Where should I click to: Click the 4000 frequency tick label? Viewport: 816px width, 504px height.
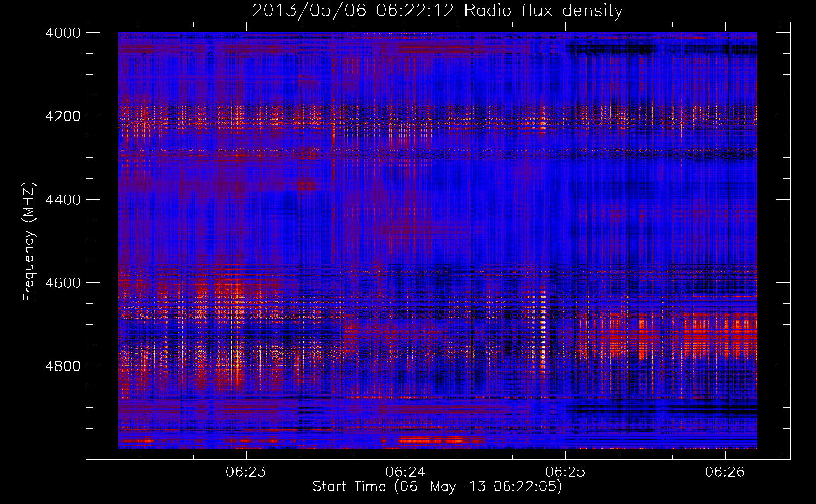[63, 33]
